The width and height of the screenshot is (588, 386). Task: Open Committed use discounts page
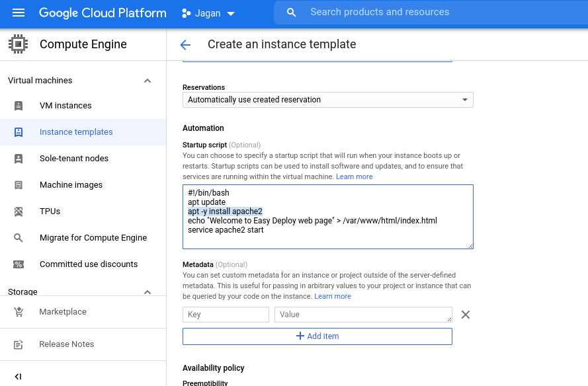tap(89, 264)
